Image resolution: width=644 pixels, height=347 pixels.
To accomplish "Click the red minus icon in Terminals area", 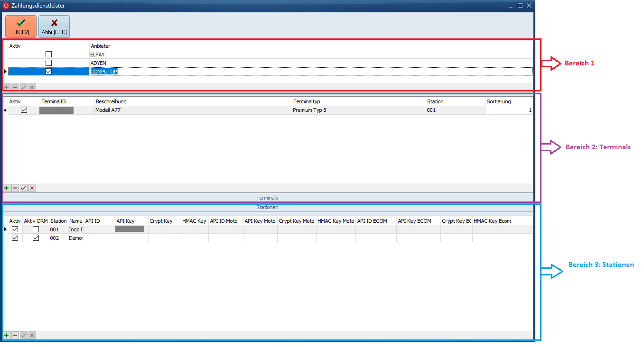I will coord(15,188).
